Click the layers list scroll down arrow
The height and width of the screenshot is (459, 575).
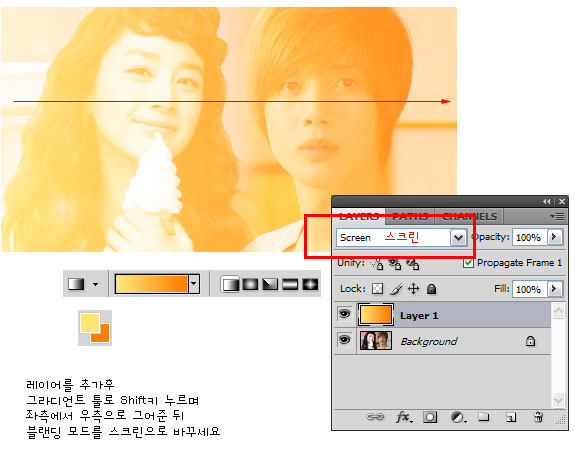point(558,400)
